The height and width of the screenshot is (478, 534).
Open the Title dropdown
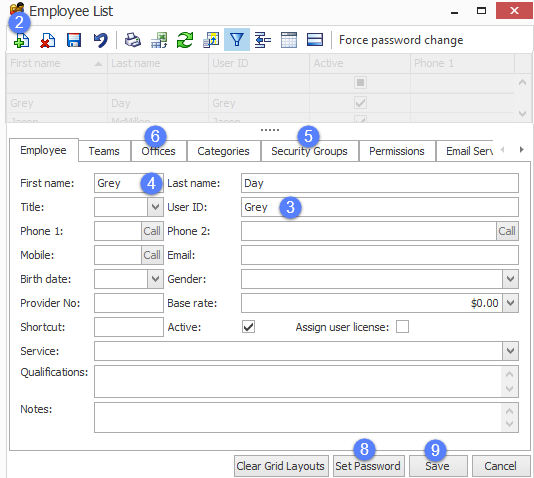pyautogui.click(x=155, y=207)
